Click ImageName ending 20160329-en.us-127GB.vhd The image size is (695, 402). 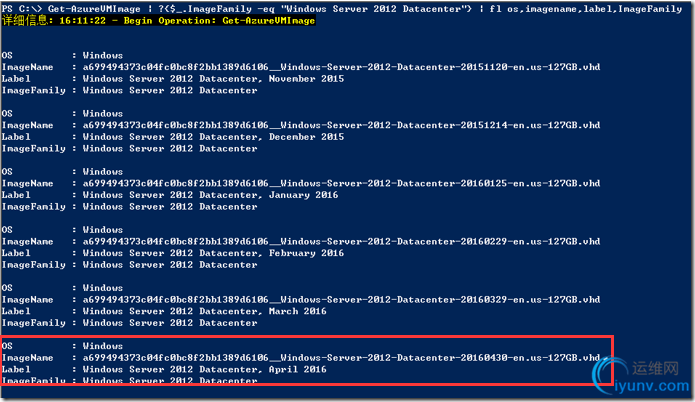point(301,299)
